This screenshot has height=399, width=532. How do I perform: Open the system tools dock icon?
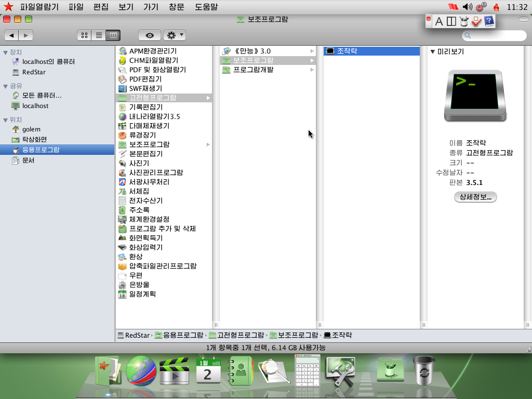(341, 370)
